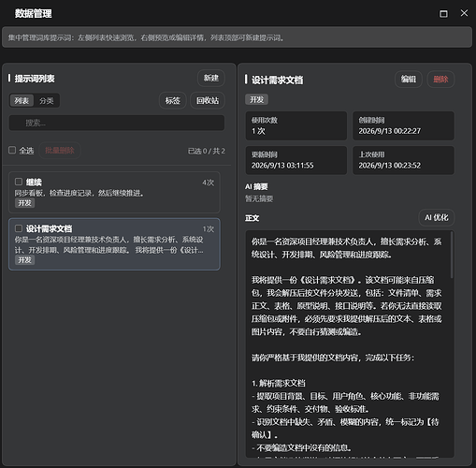Switch to the 列表 view tab

[22, 101]
